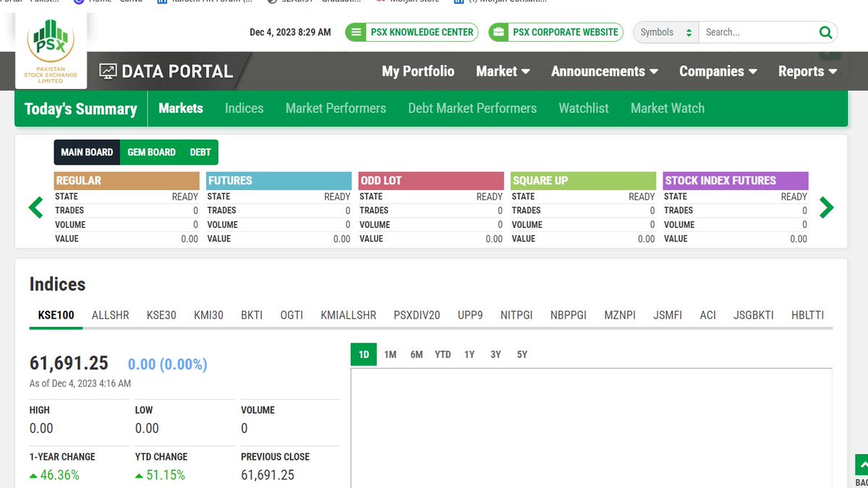This screenshot has height=488, width=868.
Task: Expand the Market menu
Action: coord(503,71)
